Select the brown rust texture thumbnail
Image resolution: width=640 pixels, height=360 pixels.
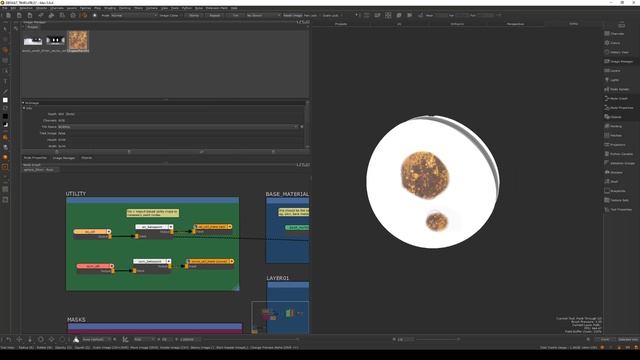(78, 40)
